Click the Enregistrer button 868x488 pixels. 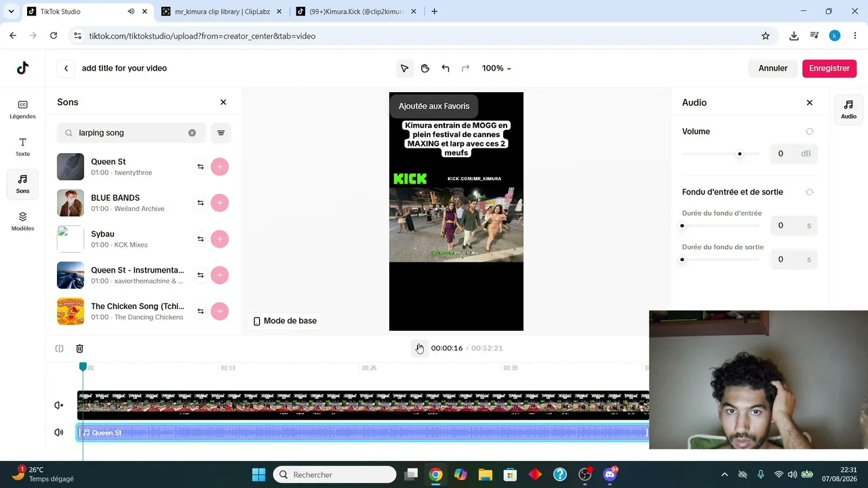click(x=829, y=68)
